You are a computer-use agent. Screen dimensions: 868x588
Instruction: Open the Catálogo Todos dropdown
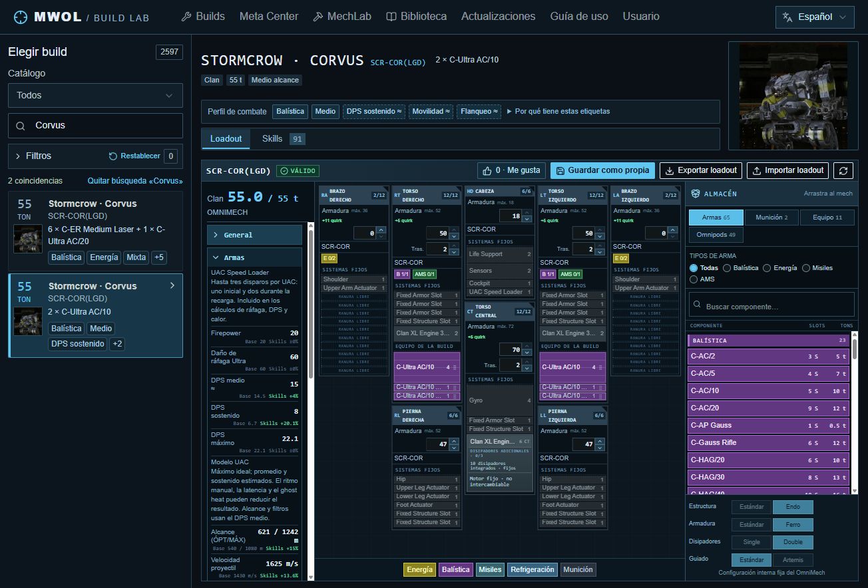tap(95, 96)
